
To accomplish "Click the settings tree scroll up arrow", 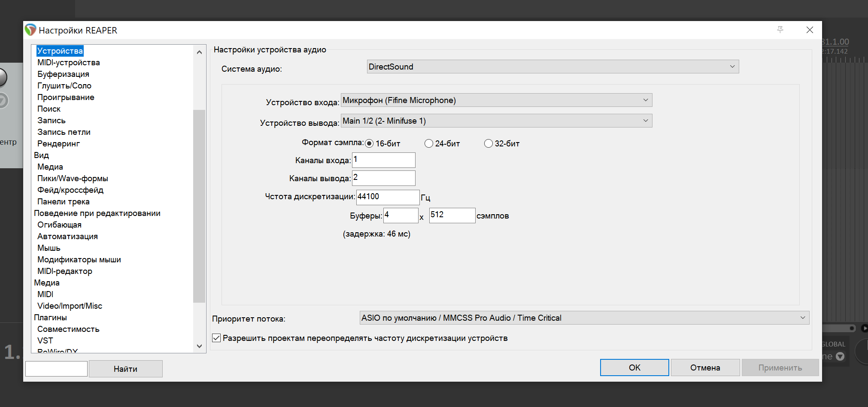I will tap(199, 52).
